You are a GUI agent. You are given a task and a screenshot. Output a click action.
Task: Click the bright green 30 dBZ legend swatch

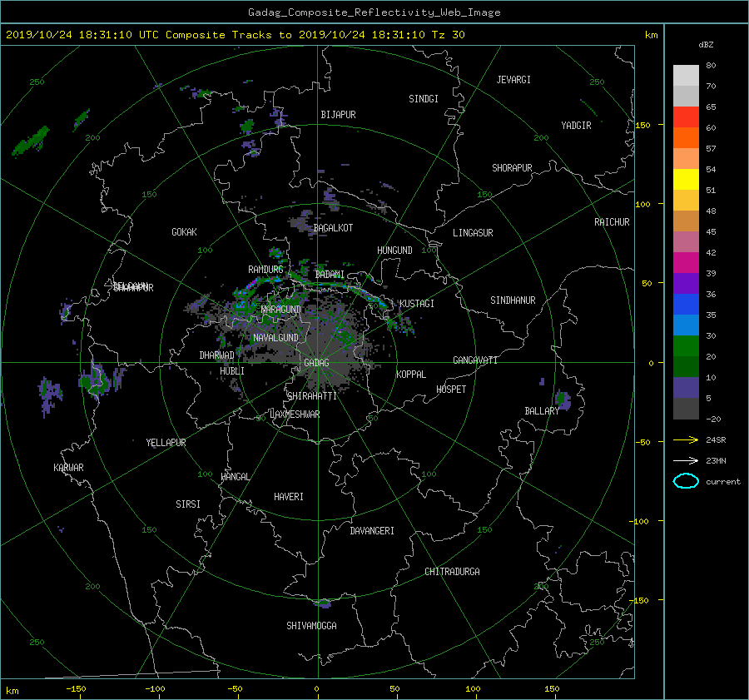pos(686,346)
